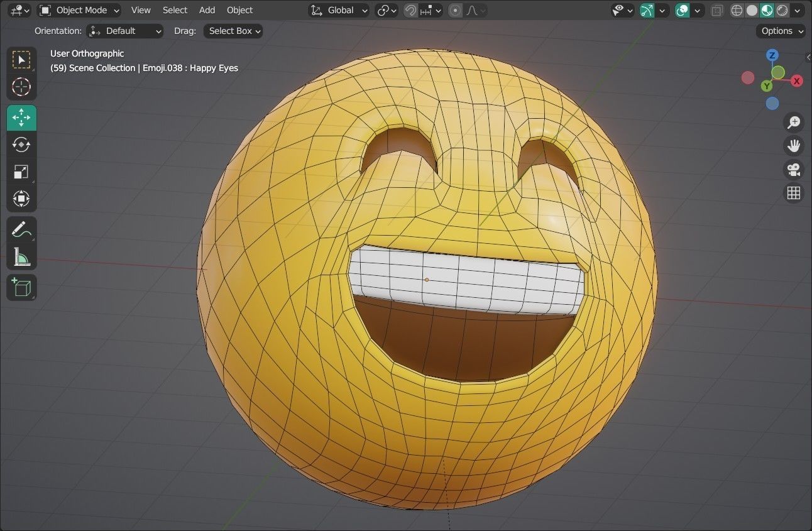
Task: Open the pivot point dropdown
Action: (x=387, y=10)
